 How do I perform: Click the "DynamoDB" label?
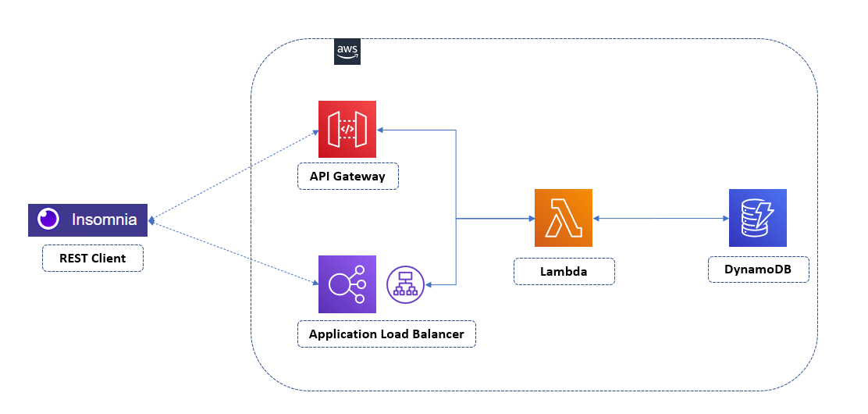(x=759, y=269)
